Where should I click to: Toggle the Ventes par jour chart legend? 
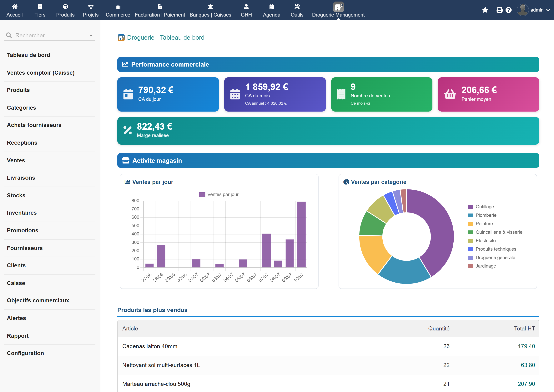pyautogui.click(x=219, y=194)
